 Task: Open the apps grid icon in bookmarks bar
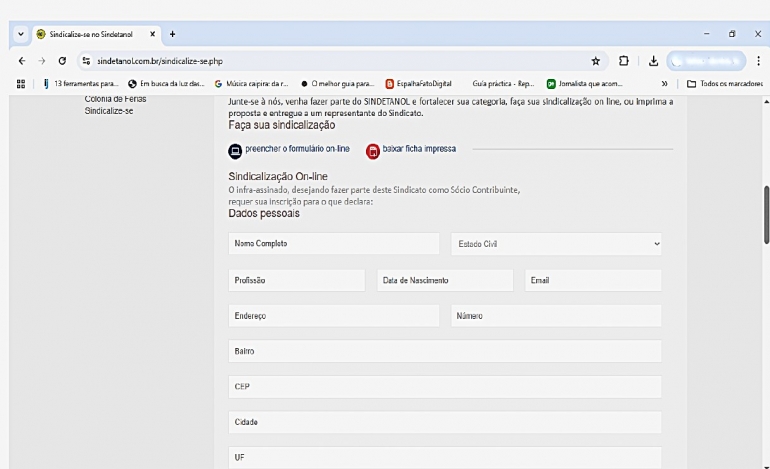21,84
